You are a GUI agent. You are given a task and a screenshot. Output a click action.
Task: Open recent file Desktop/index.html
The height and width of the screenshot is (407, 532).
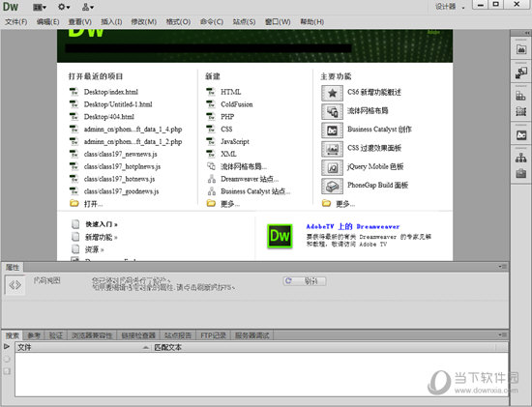pyautogui.click(x=111, y=92)
